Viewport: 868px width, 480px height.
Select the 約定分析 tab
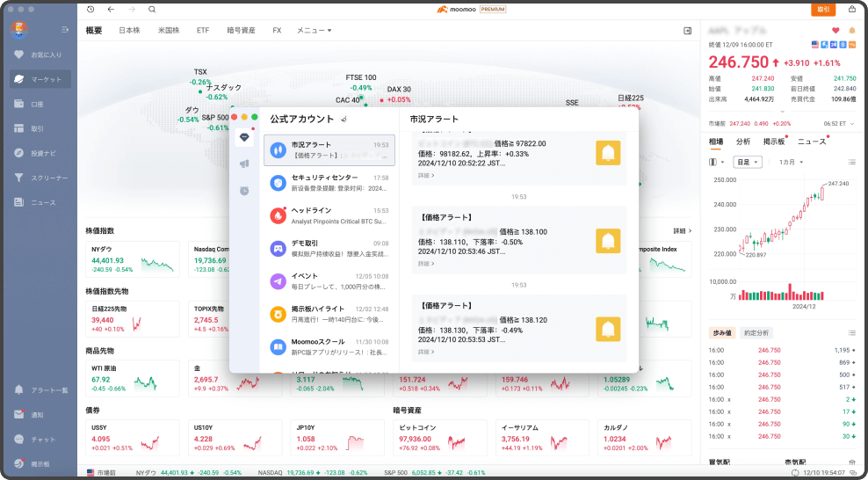(756, 332)
